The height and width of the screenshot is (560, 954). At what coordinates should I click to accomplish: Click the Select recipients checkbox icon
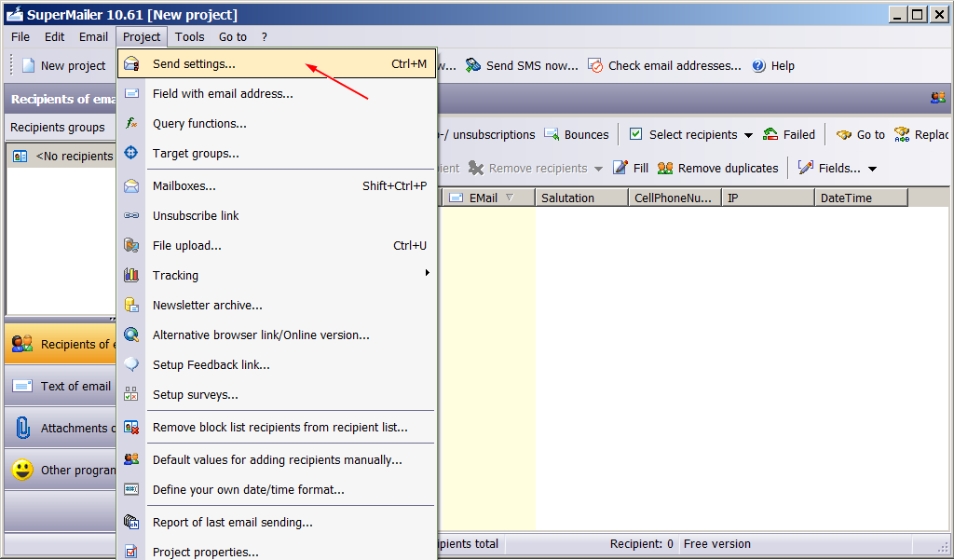(635, 134)
